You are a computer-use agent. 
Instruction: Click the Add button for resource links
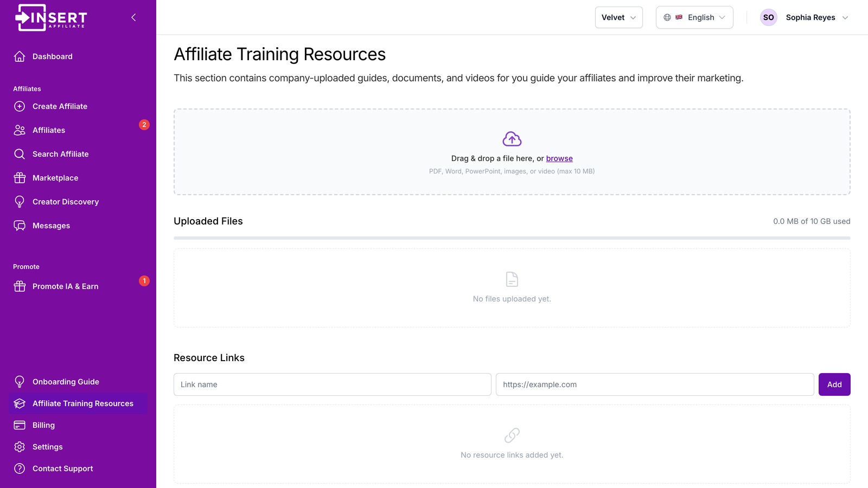(834, 384)
